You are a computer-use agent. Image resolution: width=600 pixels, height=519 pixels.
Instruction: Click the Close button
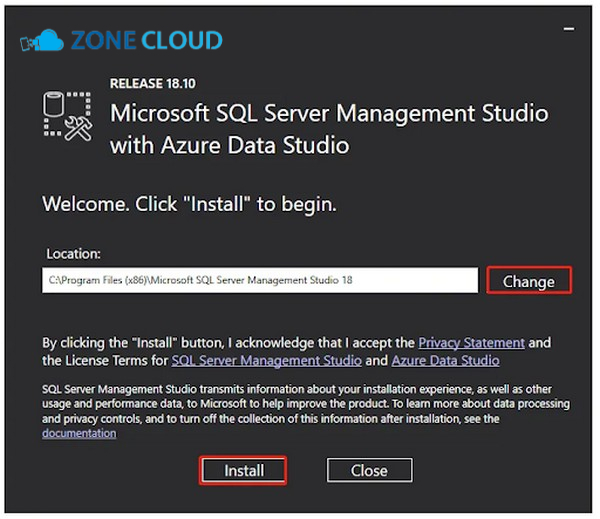(369, 470)
